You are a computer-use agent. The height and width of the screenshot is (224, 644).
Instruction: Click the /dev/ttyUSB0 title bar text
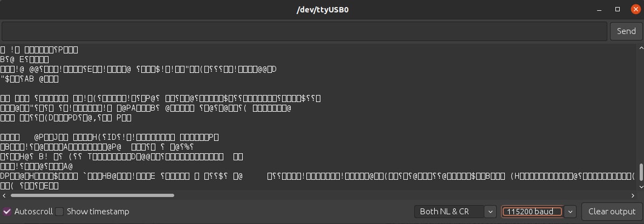click(322, 10)
